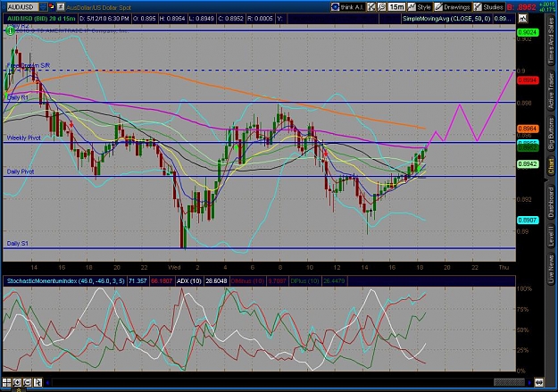Screen dimensions: 558x392
Task: Click the cyan 0.8907 price bubble
Action: click(528, 220)
